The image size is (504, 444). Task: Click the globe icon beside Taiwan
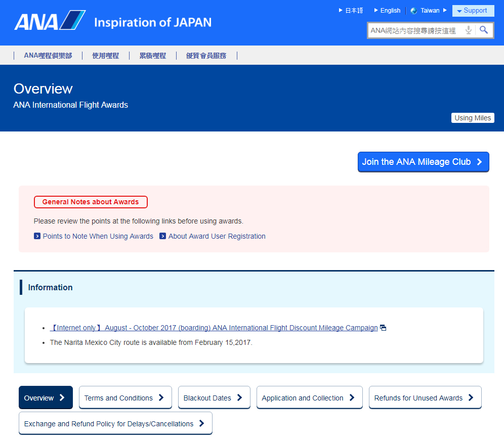414,11
